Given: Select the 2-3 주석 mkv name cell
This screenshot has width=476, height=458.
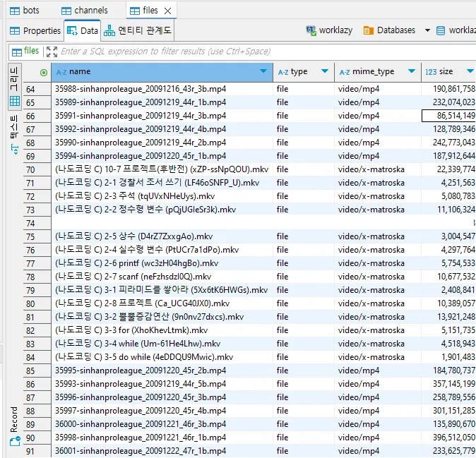Looking at the screenshot, I should click(162, 196).
